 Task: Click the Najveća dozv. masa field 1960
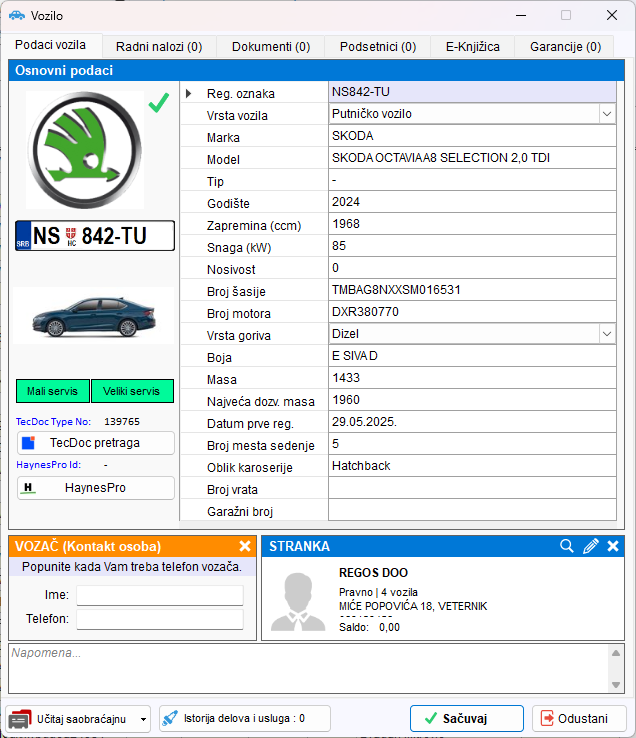472,400
